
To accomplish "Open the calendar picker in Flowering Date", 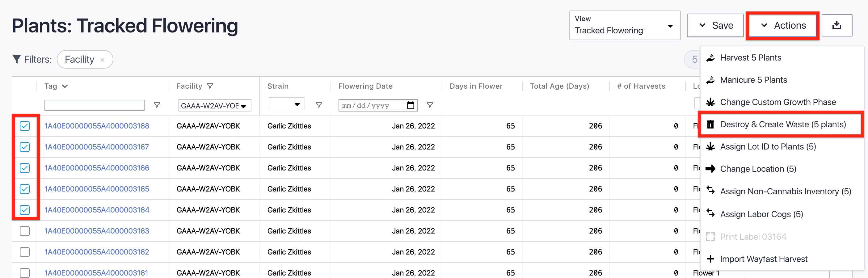I will tap(410, 105).
